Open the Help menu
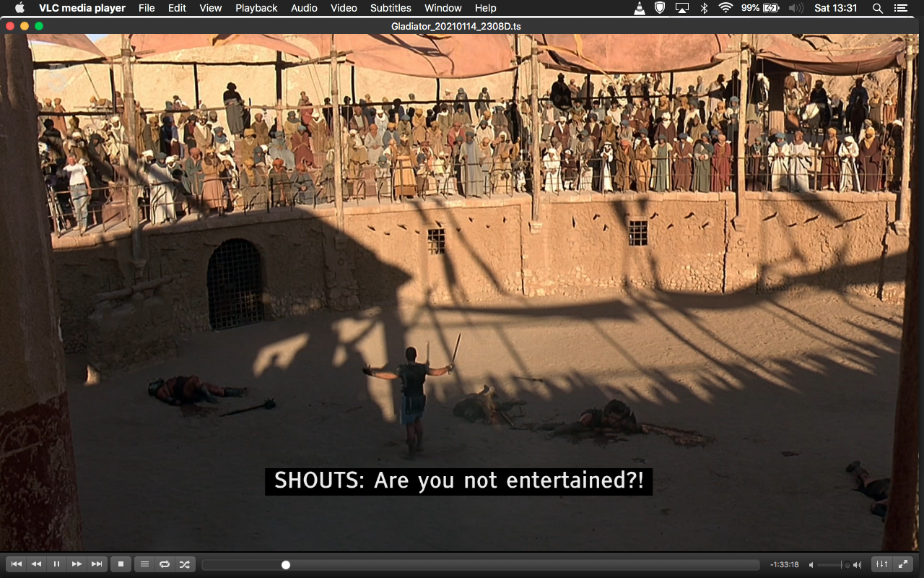This screenshot has height=578, width=924. (485, 8)
